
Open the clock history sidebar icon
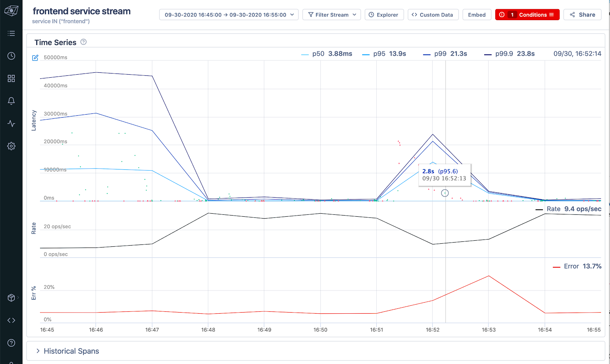(x=11, y=56)
